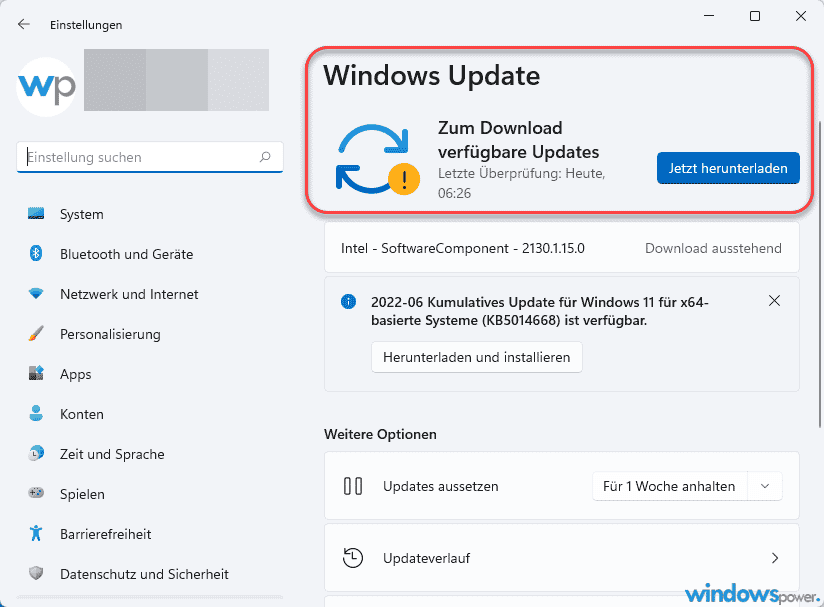Screen dimensions: 824x607
Task: Click Herunterladen und installieren
Action: pyautogui.click(x=477, y=357)
